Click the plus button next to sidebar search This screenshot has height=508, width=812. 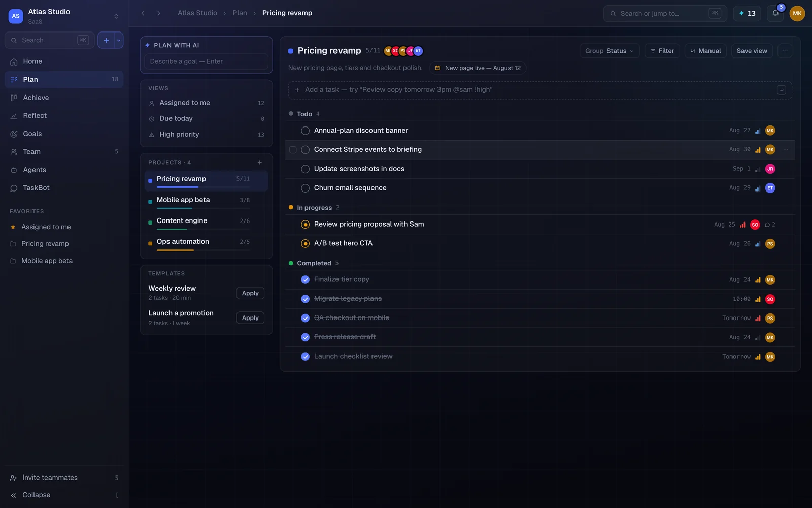106,40
